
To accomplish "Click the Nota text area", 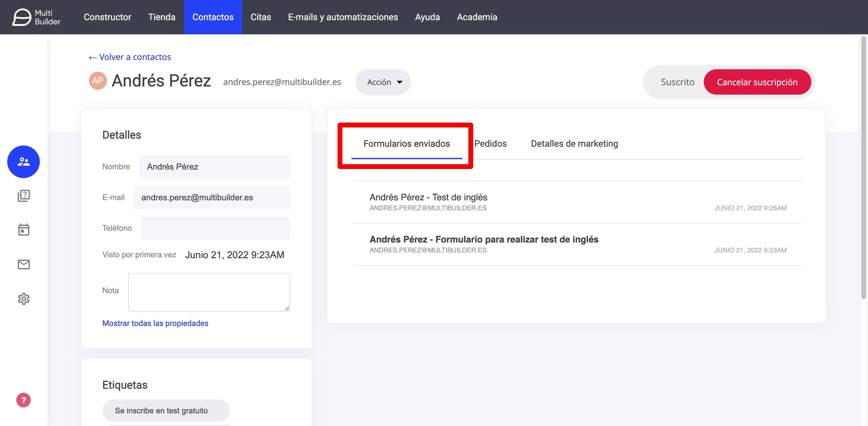I will point(209,292).
